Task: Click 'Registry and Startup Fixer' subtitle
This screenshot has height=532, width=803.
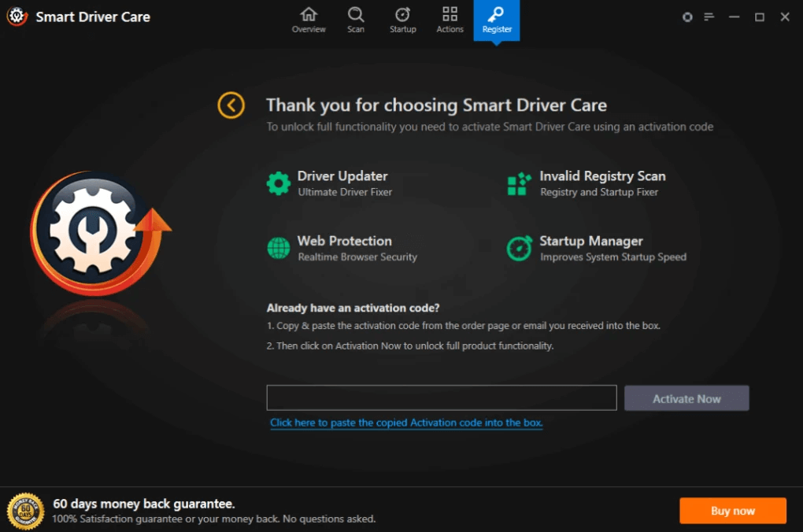Action: coord(598,192)
